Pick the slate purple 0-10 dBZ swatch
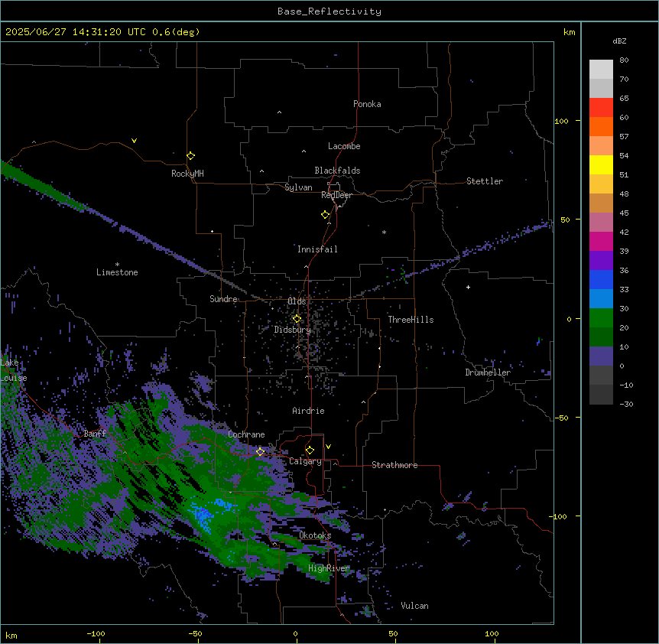This screenshot has height=644, width=659. pos(601,356)
